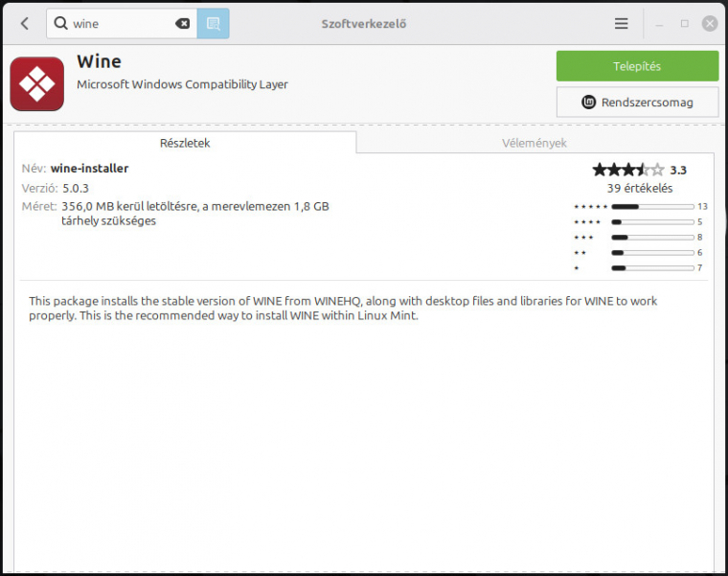The image size is (728, 576).
Task: Go back using the left arrow button
Action: [x=25, y=23]
